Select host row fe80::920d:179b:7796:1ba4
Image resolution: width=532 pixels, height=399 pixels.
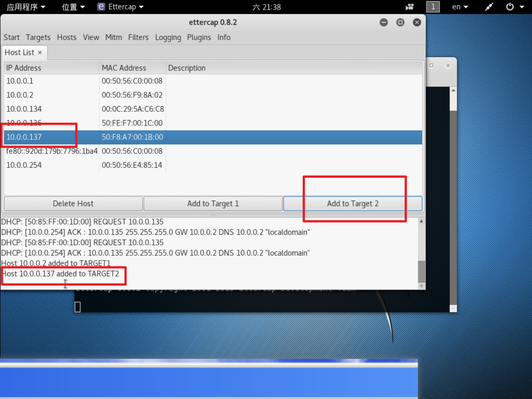(x=213, y=151)
